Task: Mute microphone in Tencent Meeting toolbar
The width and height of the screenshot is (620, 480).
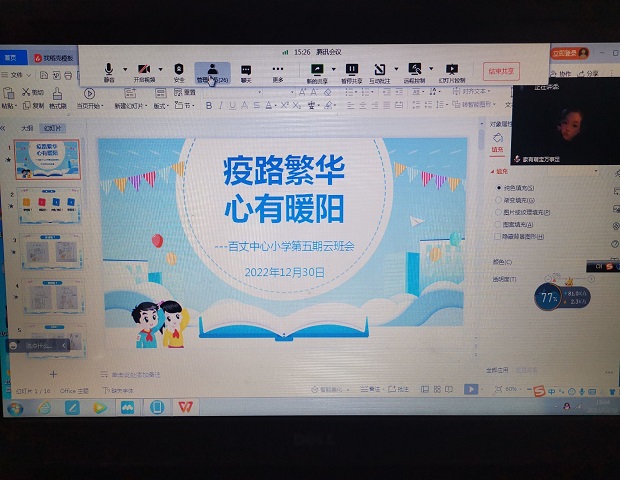Action: 109,70
